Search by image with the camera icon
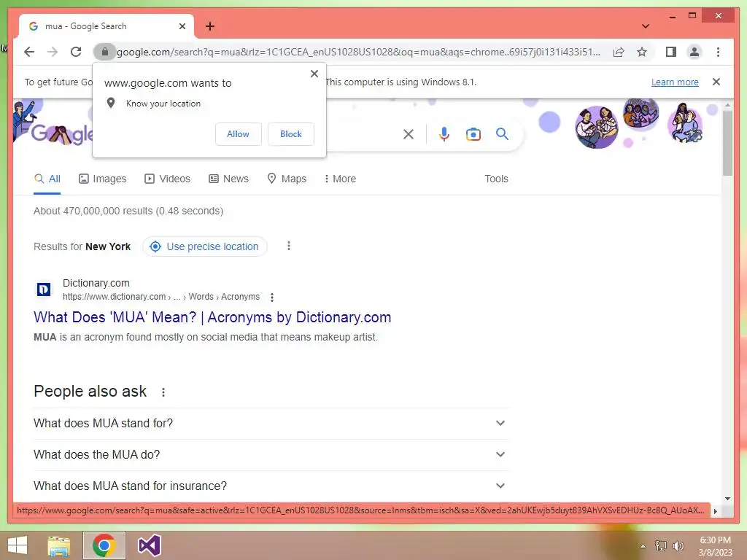747x560 pixels. click(x=473, y=134)
